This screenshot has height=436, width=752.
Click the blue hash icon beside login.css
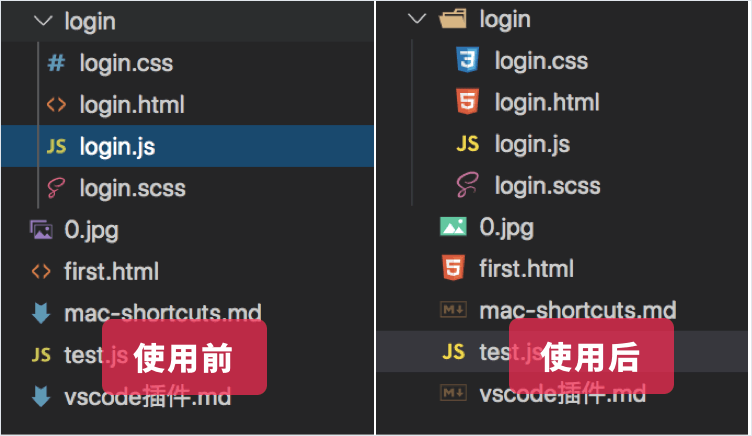click(x=56, y=63)
